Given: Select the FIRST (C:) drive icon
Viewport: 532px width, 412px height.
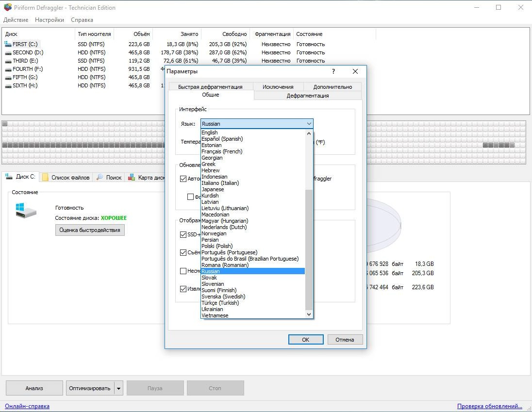Looking at the screenshot, I should (8, 44).
